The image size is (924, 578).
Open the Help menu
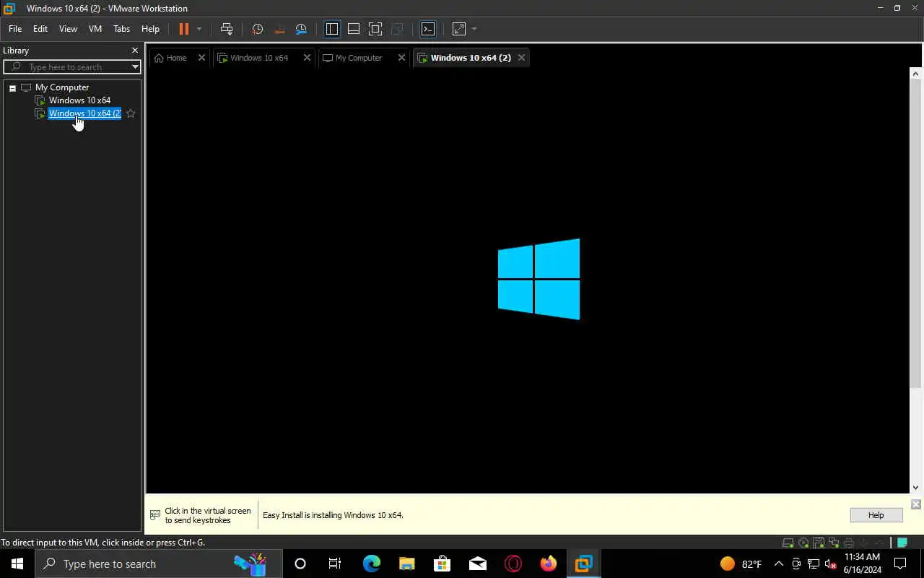[x=150, y=29]
